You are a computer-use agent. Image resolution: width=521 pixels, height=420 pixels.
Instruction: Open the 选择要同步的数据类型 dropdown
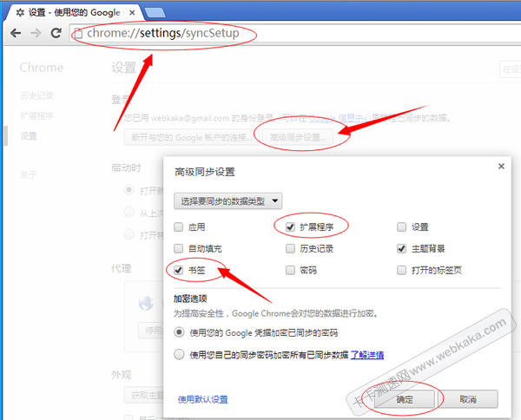pyautogui.click(x=228, y=201)
